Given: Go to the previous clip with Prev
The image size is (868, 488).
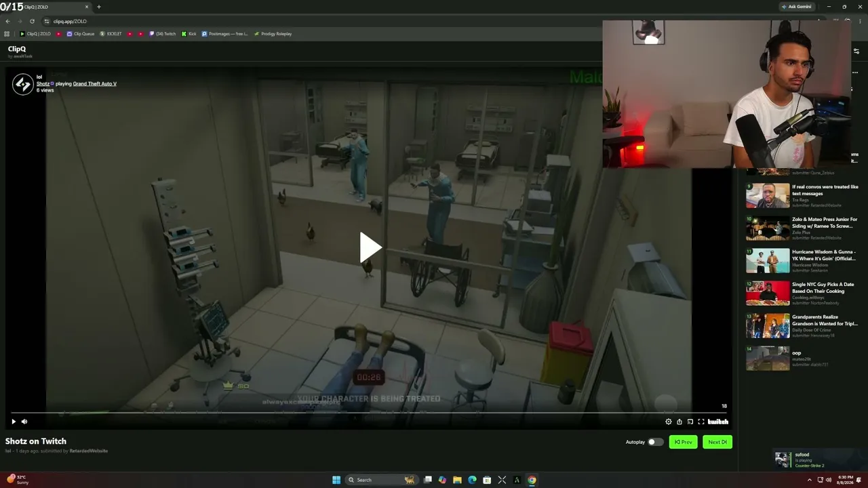Looking at the screenshot, I should [x=683, y=442].
